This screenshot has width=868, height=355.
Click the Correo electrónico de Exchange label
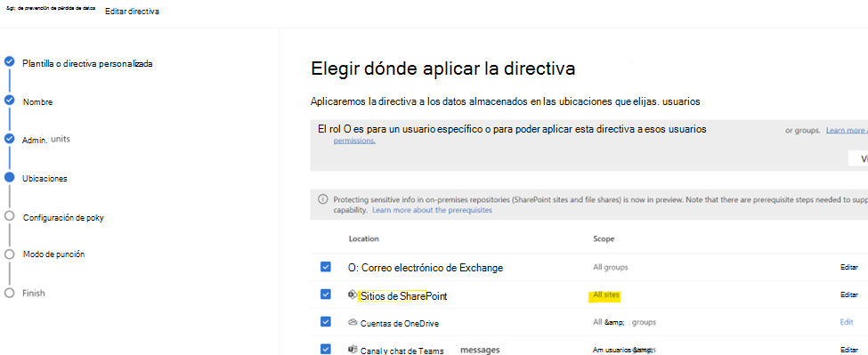tap(426, 268)
